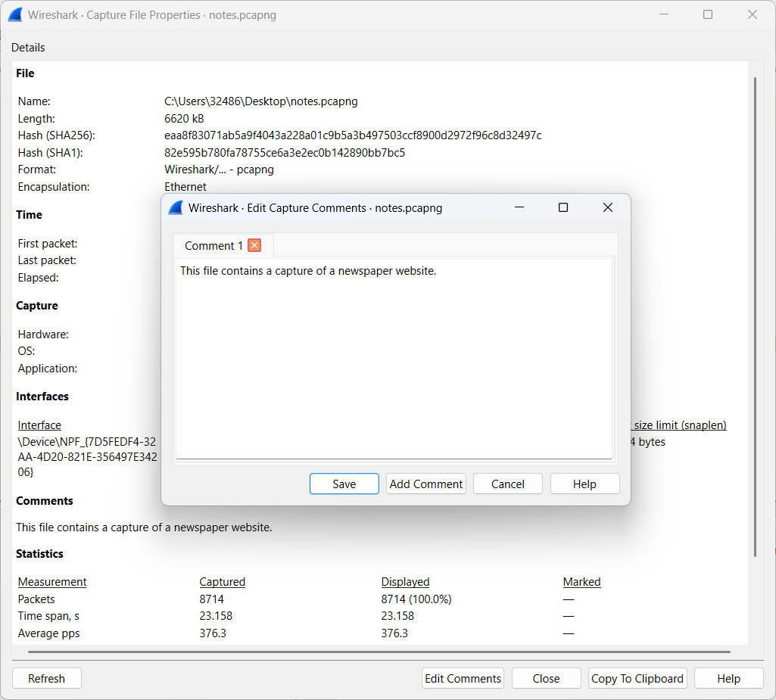776x700 pixels.
Task: Copy details using Copy To Clipboard
Action: (x=637, y=679)
